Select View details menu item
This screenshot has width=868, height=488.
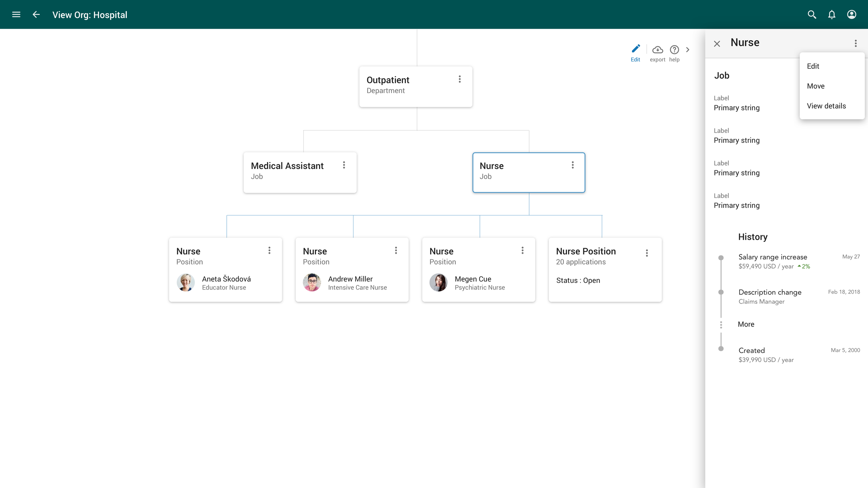click(826, 106)
